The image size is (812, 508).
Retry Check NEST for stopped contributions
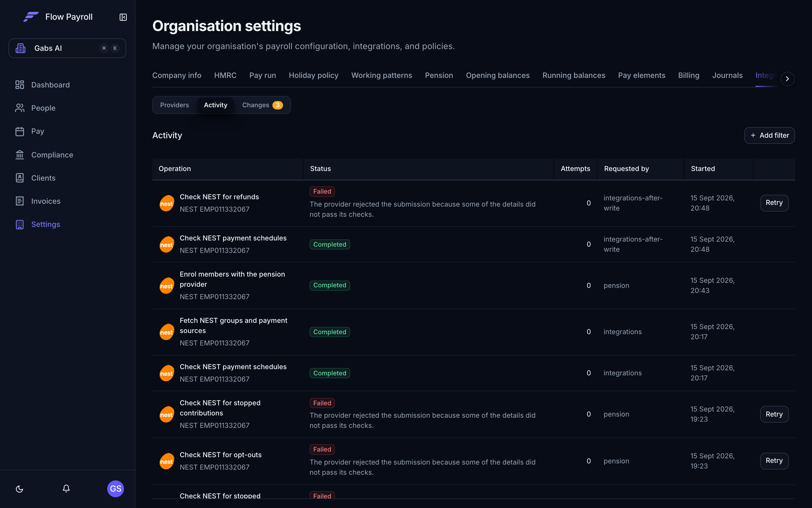pyautogui.click(x=774, y=414)
